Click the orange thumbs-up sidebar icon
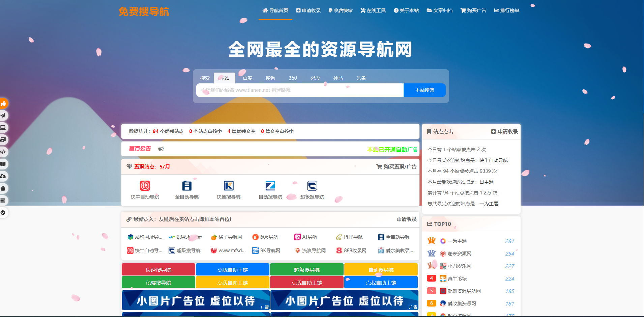Image resolution: width=644 pixels, height=317 pixels. 4,103
